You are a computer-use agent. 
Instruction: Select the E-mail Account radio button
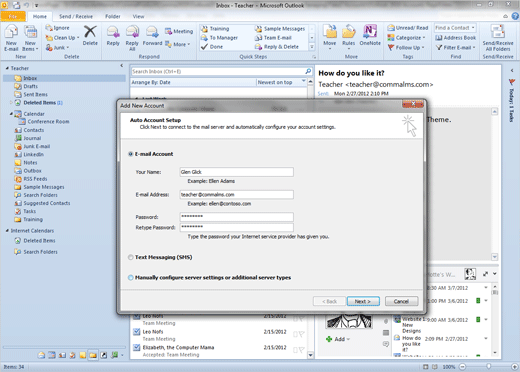pyautogui.click(x=131, y=154)
